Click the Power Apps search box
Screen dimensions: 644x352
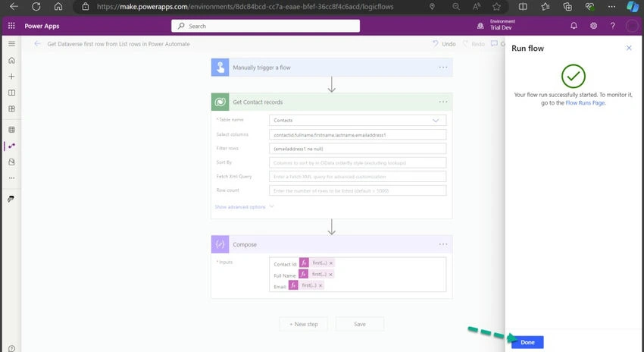coord(265,26)
